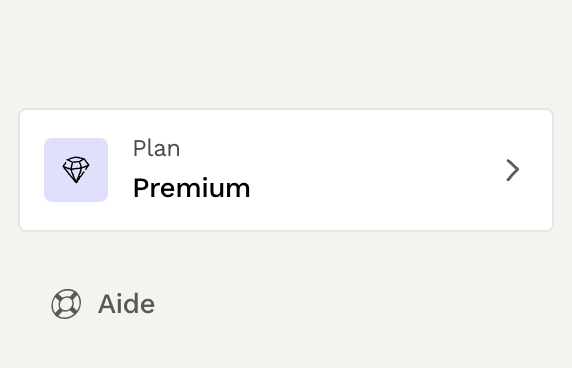Click the Sketch-style diamond plan icon
Viewport: 572px width, 368px height.
(76, 170)
